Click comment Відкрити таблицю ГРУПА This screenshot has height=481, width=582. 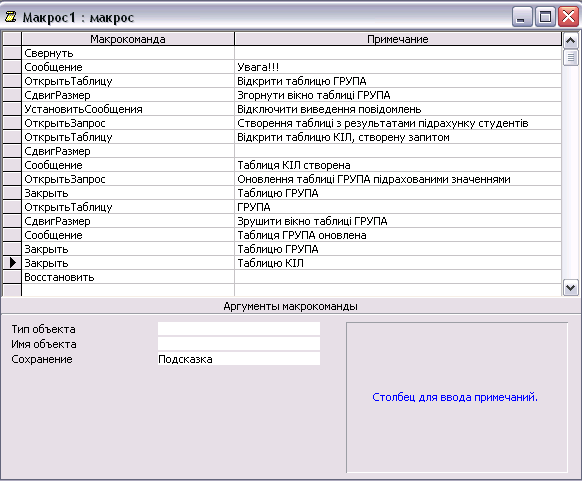click(x=398, y=81)
